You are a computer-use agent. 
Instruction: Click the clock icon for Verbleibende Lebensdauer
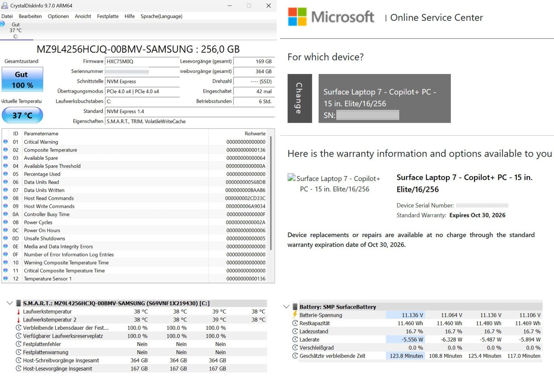pyautogui.click(x=19, y=328)
